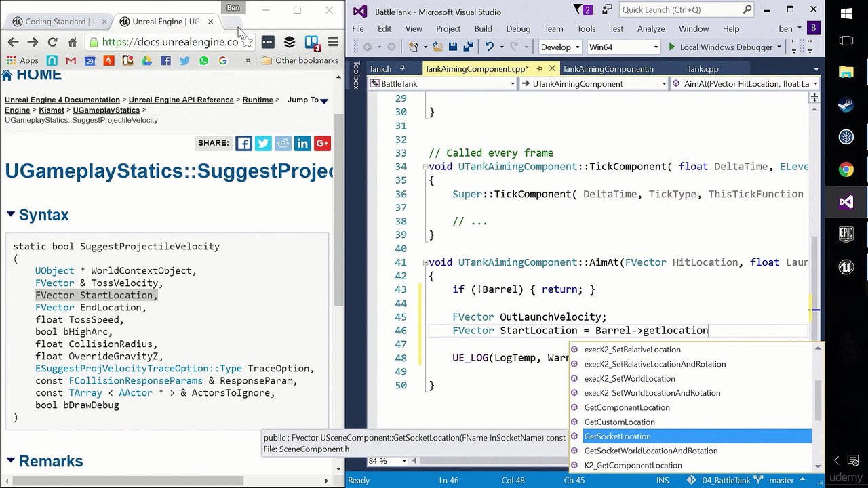Switch to the Coding Standard Chrome tab
Image resolution: width=868 pixels, height=488 pixels.
click(60, 22)
